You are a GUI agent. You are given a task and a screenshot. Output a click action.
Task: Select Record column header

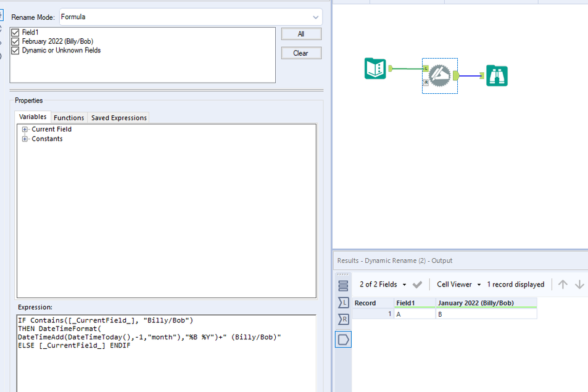373,302
